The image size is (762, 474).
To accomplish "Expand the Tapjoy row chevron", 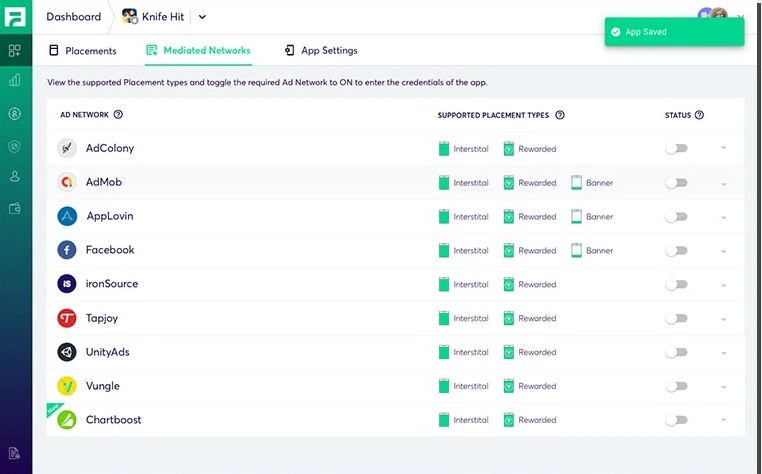I will [724, 319].
